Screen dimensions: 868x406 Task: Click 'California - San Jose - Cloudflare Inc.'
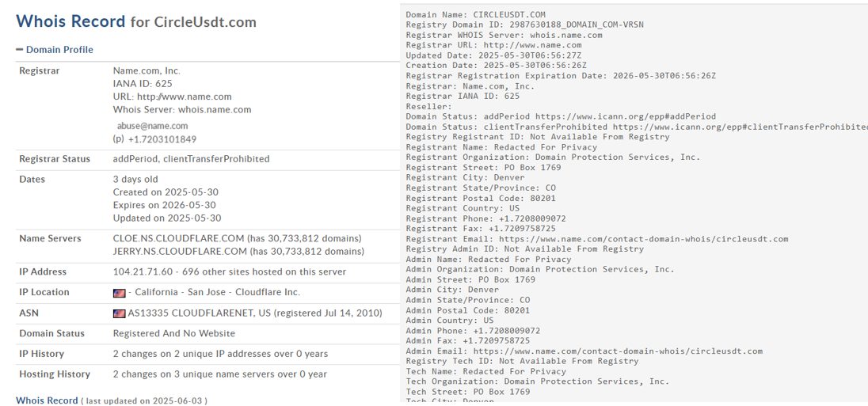point(218,293)
